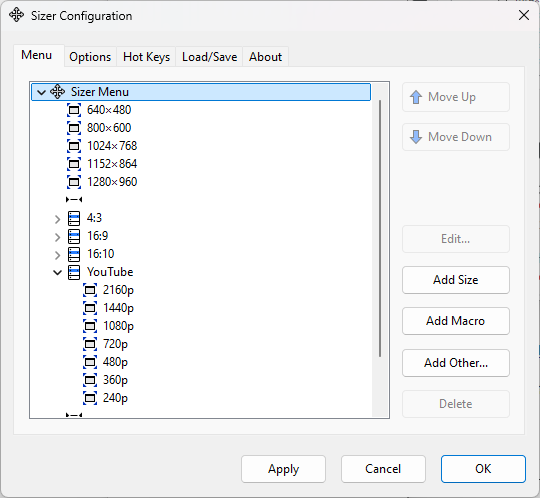This screenshot has width=540, height=498.
Task: Select the 720p size entry
Action: click(x=115, y=344)
